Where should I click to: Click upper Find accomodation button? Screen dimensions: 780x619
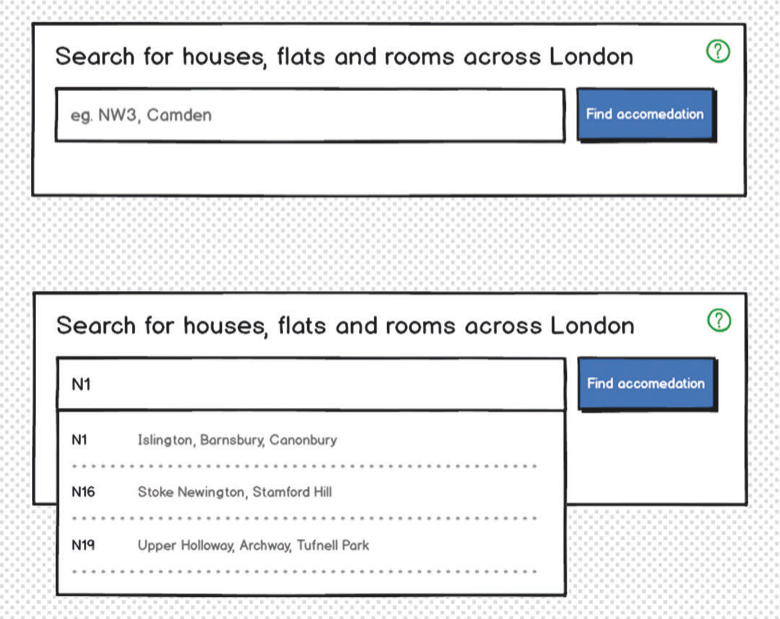click(x=645, y=114)
